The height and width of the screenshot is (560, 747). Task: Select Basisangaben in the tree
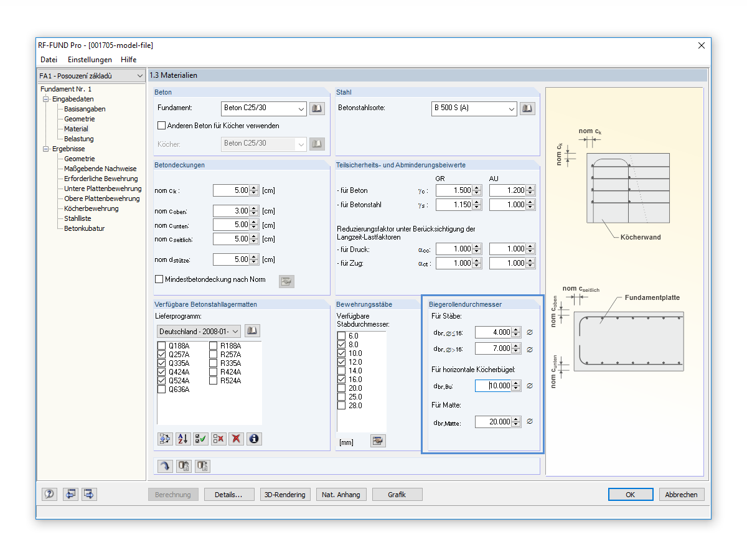click(x=85, y=109)
